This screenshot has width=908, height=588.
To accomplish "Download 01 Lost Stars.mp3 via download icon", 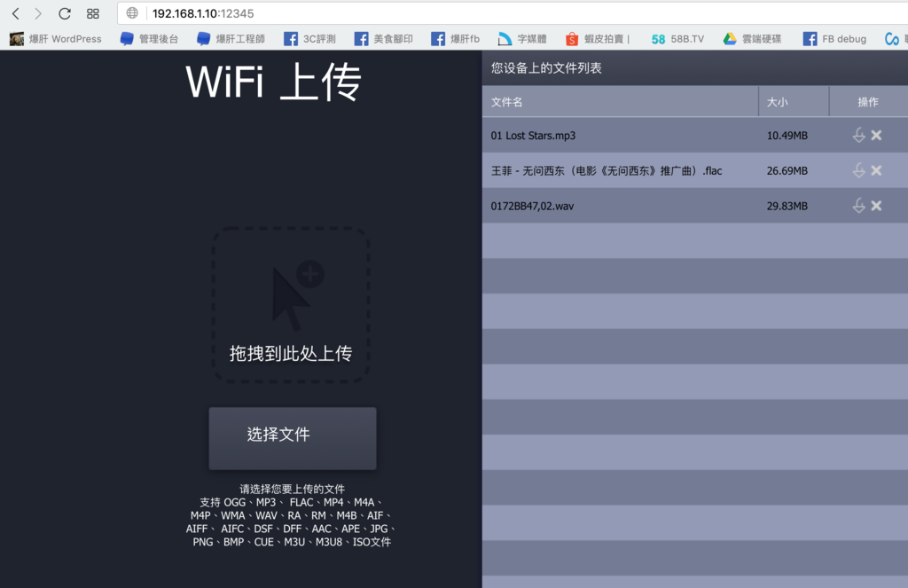I will coord(858,135).
